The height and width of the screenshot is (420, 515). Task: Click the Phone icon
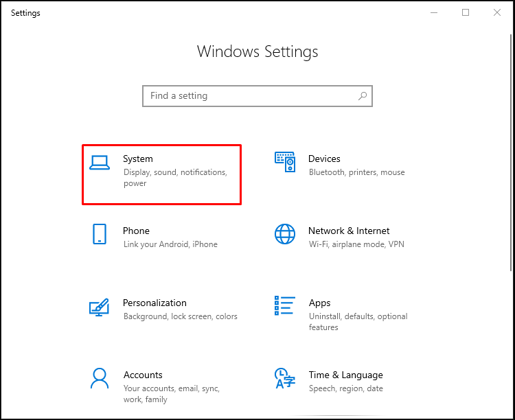pyautogui.click(x=100, y=234)
